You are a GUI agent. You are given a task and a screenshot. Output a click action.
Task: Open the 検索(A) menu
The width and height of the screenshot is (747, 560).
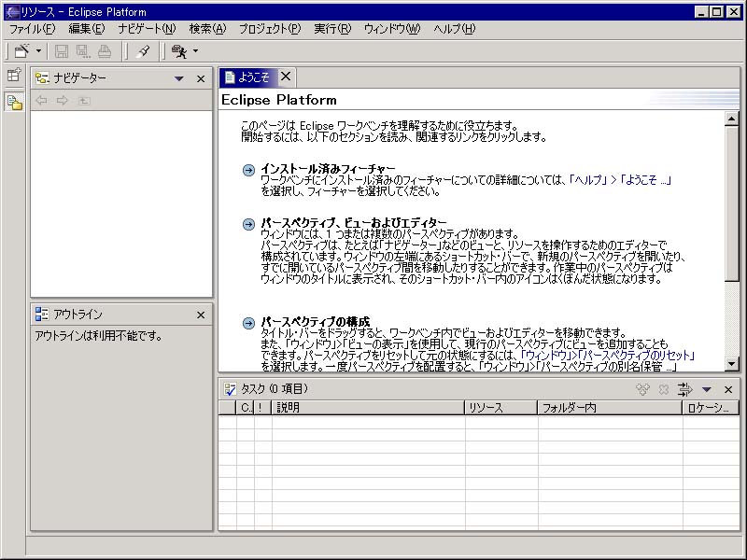click(x=207, y=29)
